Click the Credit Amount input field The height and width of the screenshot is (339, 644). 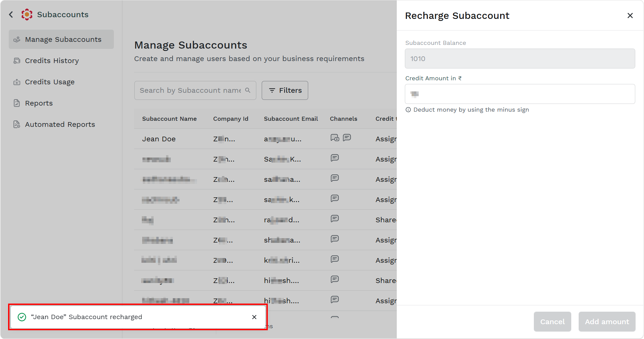(520, 94)
